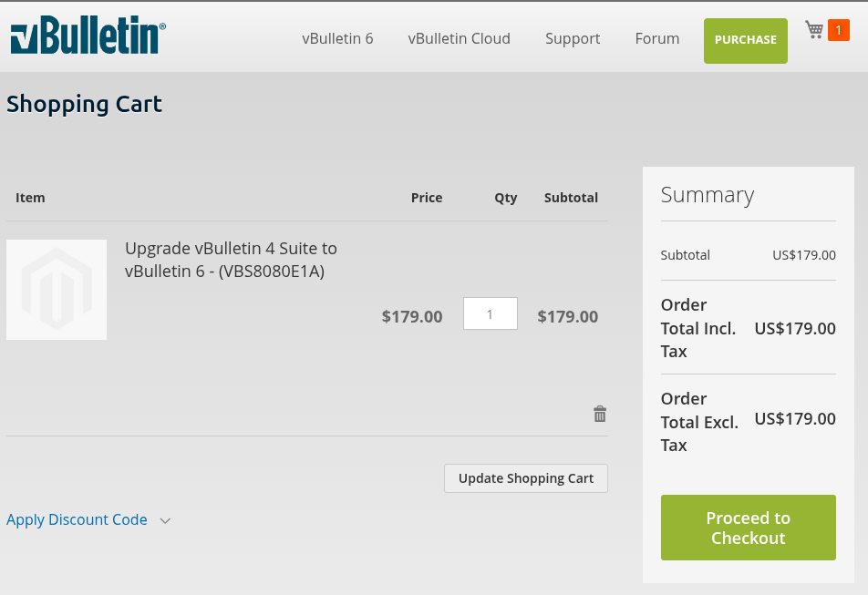Image resolution: width=868 pixels, height=595 pixels.
Task: Click the Shopping Cart page title
Action: [x=84, y=104]
